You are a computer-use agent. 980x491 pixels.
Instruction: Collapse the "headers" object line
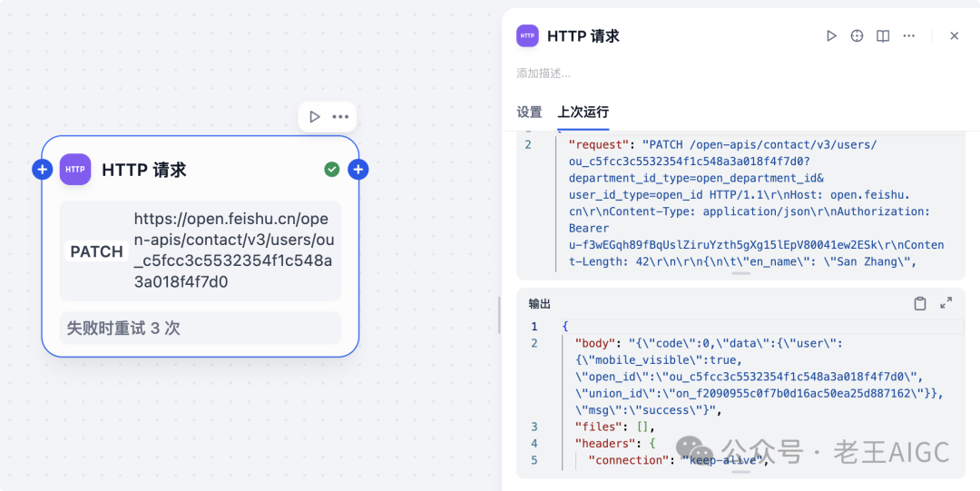click(615, 444)
